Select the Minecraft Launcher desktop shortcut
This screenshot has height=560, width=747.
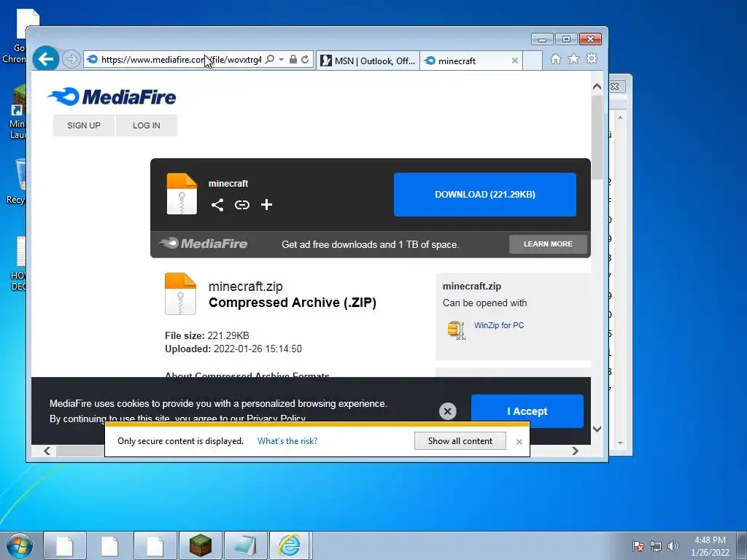tap(18, 112)
